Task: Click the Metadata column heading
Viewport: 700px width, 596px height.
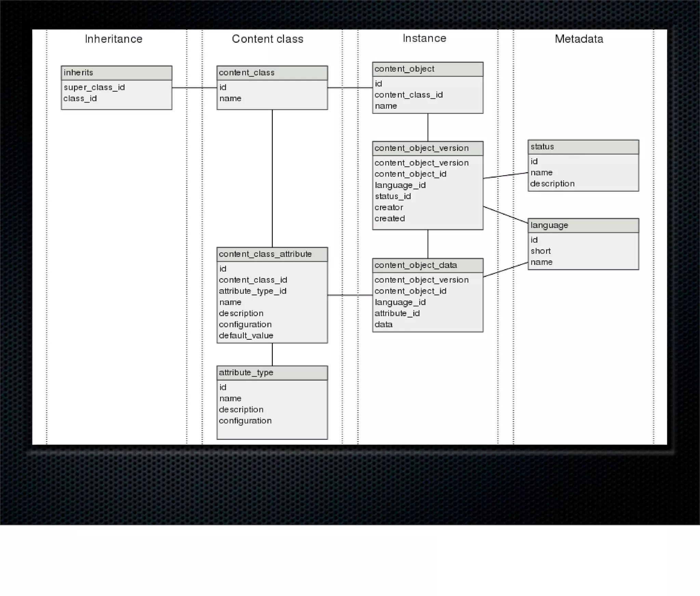Action: coord(579,39)
